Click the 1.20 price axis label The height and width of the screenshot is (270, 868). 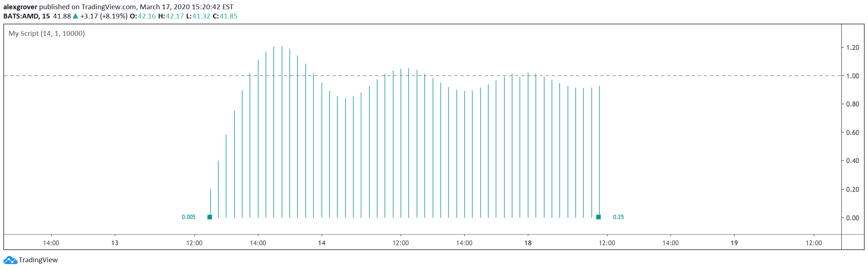853,47
